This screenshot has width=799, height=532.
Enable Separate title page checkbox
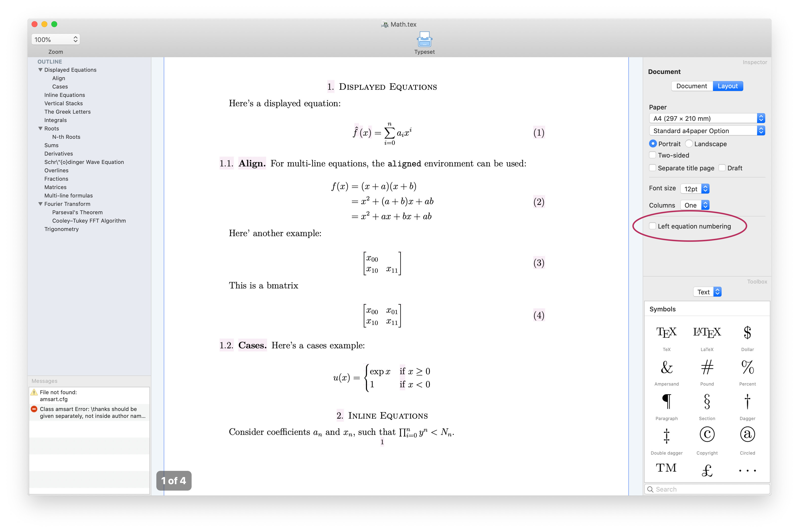(x=652, y=168)
